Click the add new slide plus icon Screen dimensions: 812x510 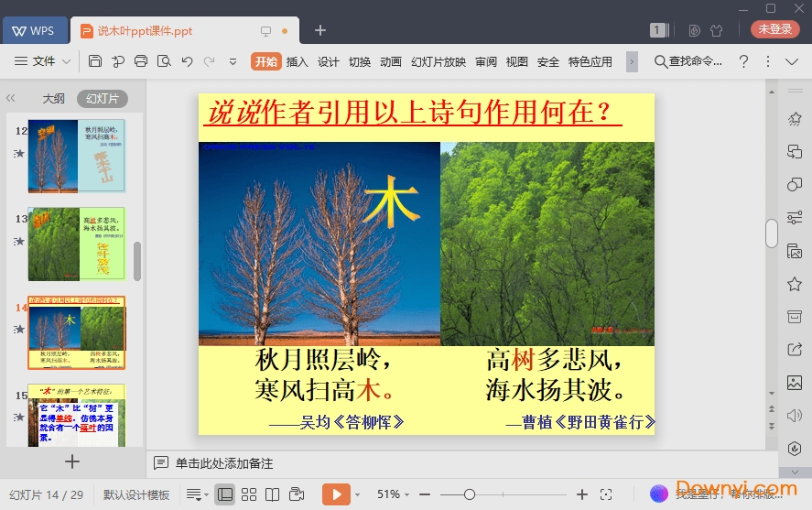[72, 461]
